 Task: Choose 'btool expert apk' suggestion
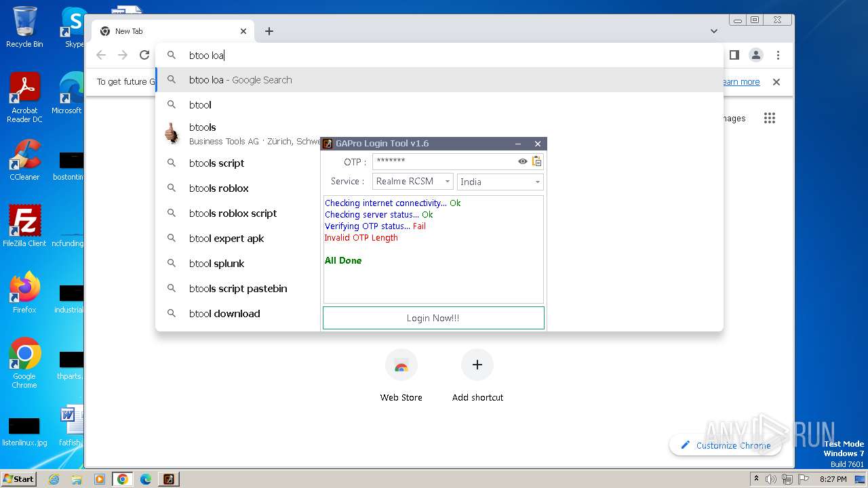237,239
